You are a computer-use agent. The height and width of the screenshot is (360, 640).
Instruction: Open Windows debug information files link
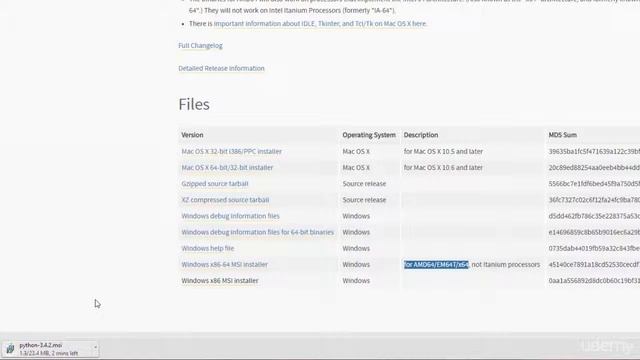point(231,216)
